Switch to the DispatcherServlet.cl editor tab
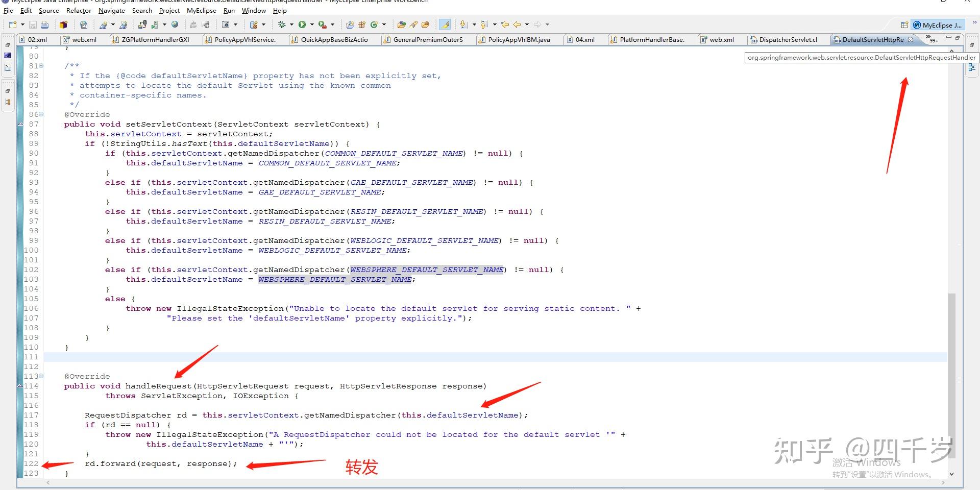Viewport: 980px width, 490px height. tap(788, 39)
